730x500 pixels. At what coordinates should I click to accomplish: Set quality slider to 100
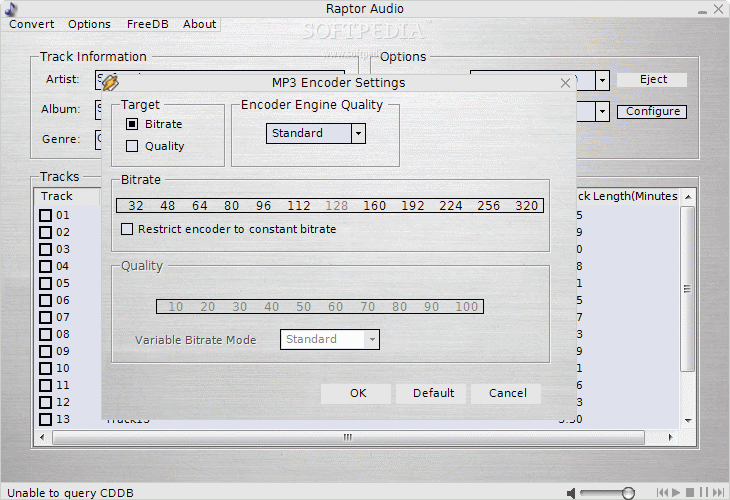pos(466,307)
